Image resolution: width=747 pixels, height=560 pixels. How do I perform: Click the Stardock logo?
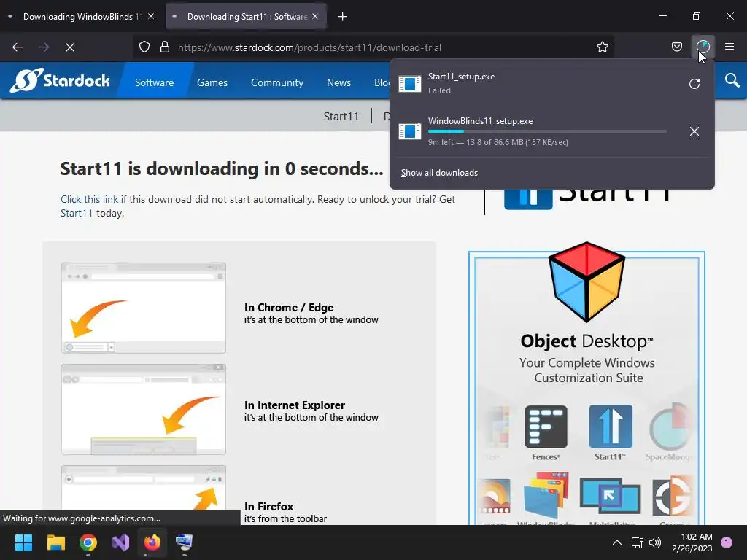coord(60,80)
